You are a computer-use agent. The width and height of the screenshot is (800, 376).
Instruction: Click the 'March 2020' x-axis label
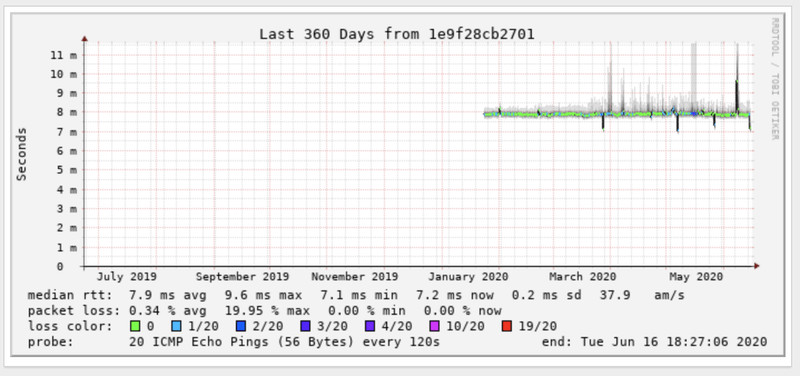(x=583, y=277)
